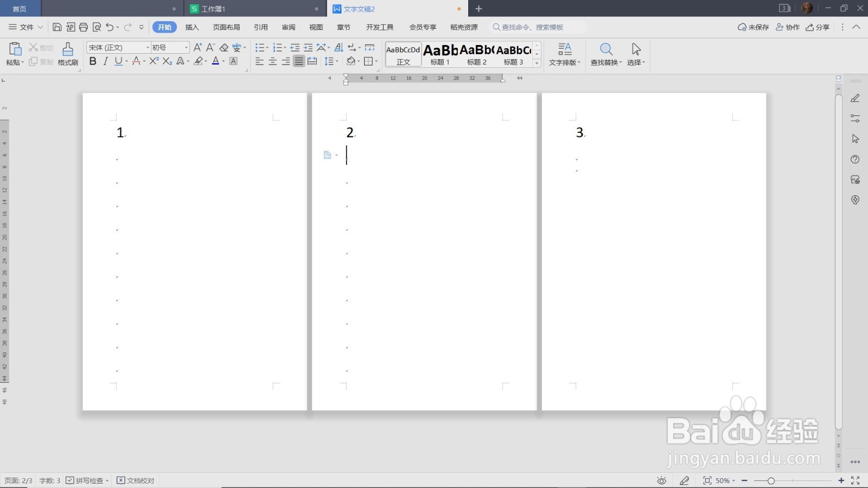Toggle spell check (拼写检查) in status bar

click(87, 480)
